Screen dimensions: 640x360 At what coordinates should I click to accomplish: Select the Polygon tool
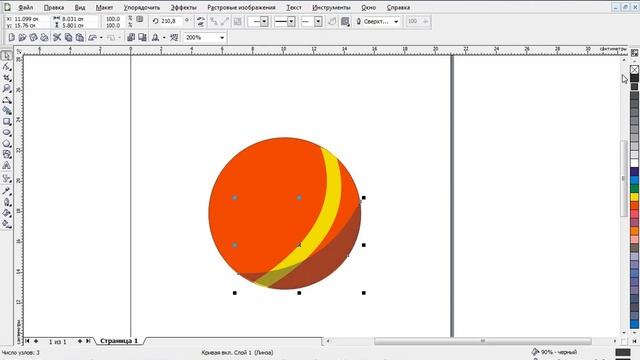(7, 144)
